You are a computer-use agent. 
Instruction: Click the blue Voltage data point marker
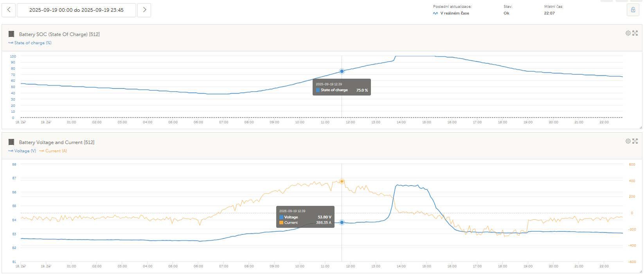342,222
